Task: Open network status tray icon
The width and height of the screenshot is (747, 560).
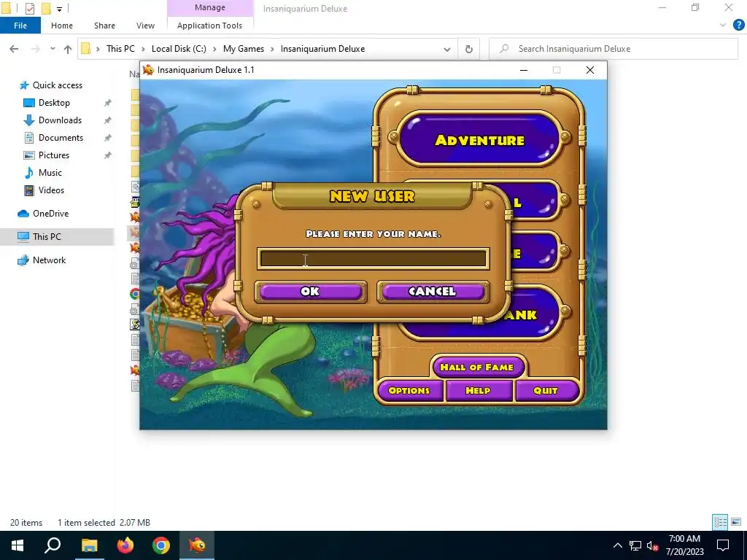Action: 635,545
